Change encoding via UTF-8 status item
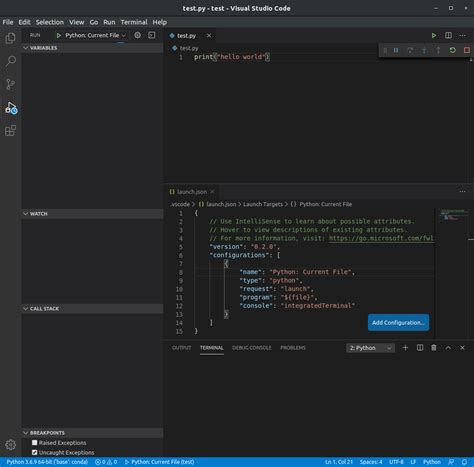Viewport: 474px width, 467px height. [396, 462]
